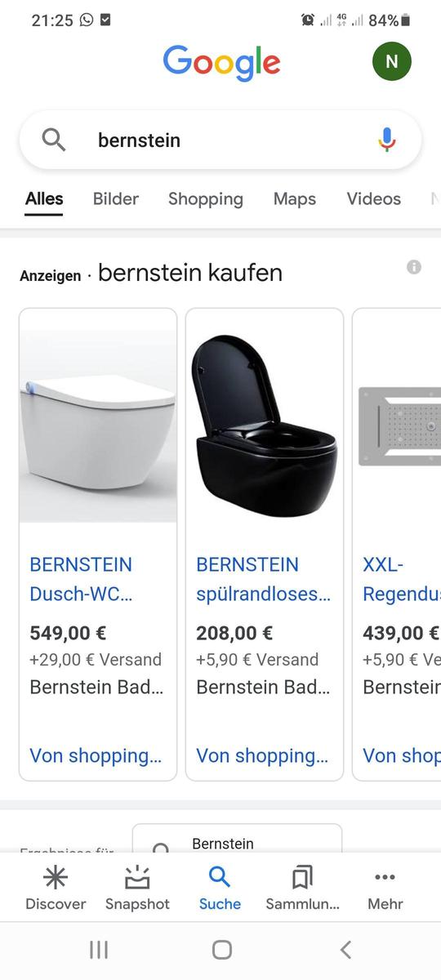Image resolution: width=441 pixels, height=980 pixels.
Task: Switch to the Maps tab
Action: 295,198
